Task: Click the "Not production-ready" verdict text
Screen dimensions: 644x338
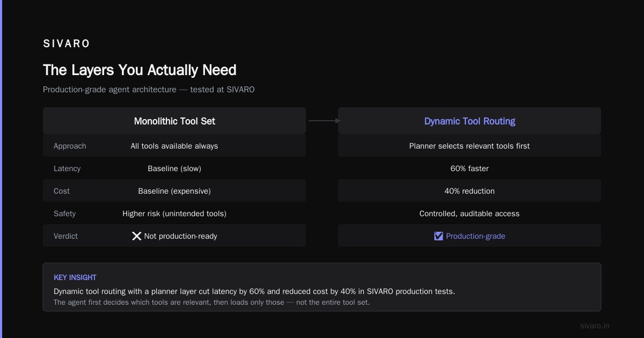Action: pos(181,236)
